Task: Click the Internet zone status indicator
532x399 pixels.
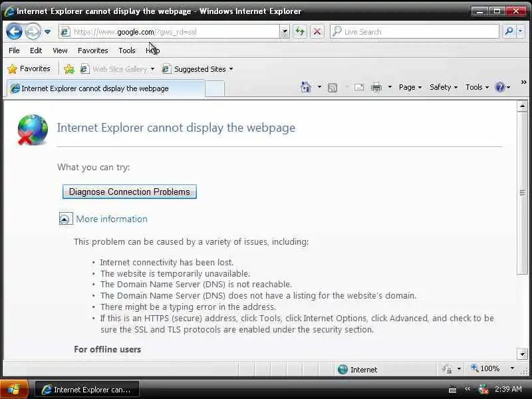Action: (x=358, y=370)
